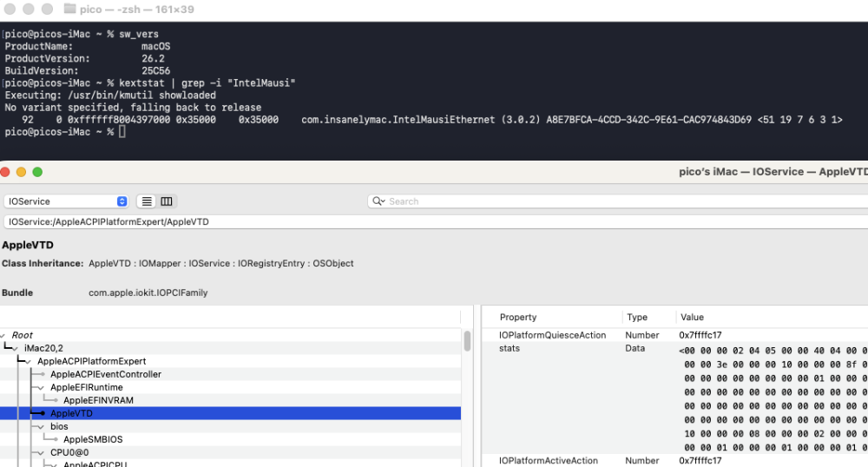Click the Search field in IORegistryExplorer
This screenshot has height=467, width=868.
(617, 201)
